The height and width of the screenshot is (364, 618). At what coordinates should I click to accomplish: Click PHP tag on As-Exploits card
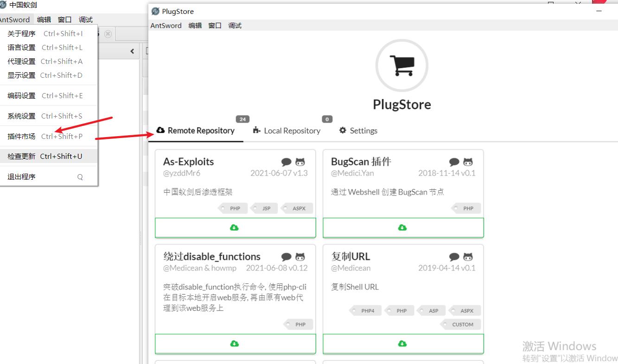click(232, 208)
